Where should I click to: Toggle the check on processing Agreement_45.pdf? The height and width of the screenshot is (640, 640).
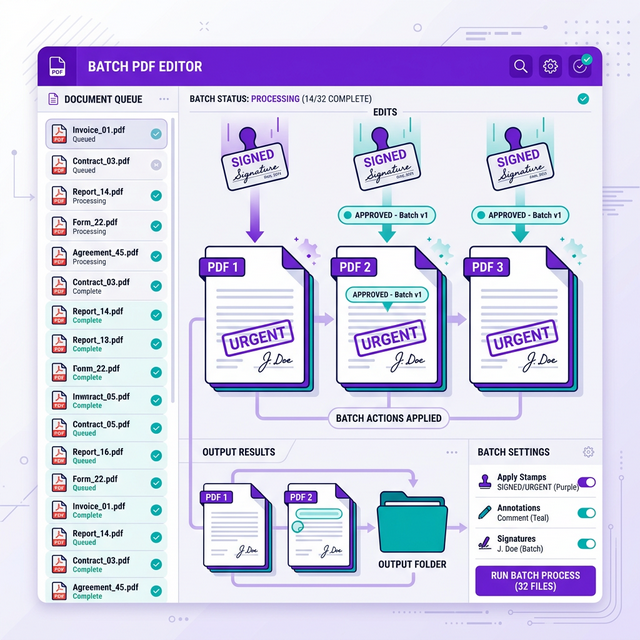tap(156, 256)
